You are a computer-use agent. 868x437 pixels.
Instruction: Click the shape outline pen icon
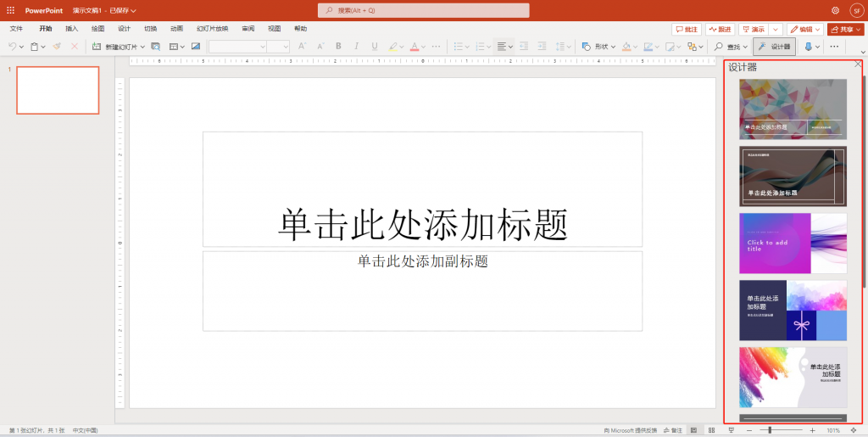tap(648, 47)
